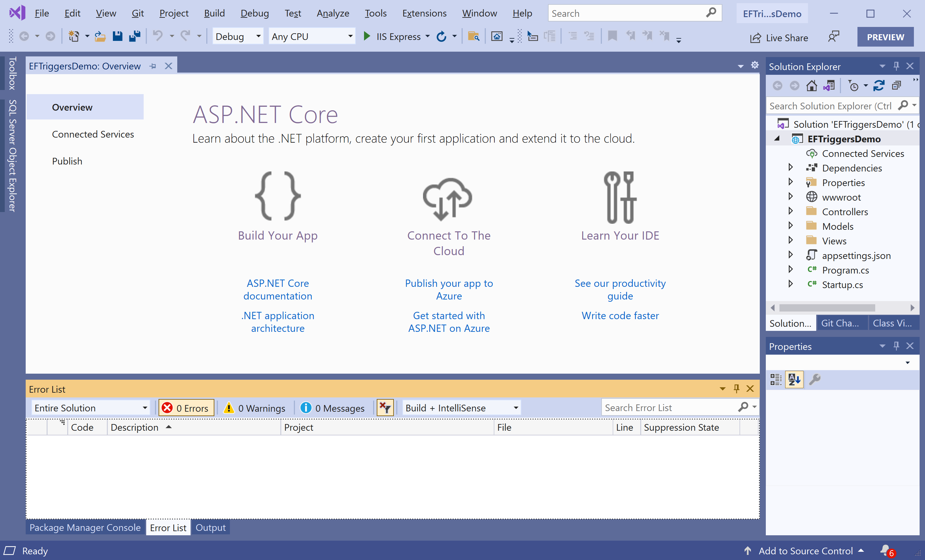Click the Live Share button
The width and height of the screenshot is (925, 560).
tap(779, 37)
